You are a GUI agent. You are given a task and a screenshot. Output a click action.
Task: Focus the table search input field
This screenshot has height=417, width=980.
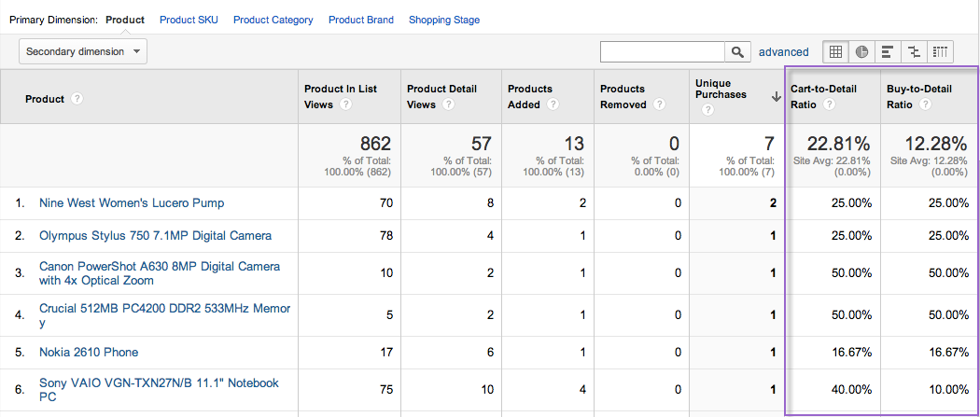pos(663,52)
